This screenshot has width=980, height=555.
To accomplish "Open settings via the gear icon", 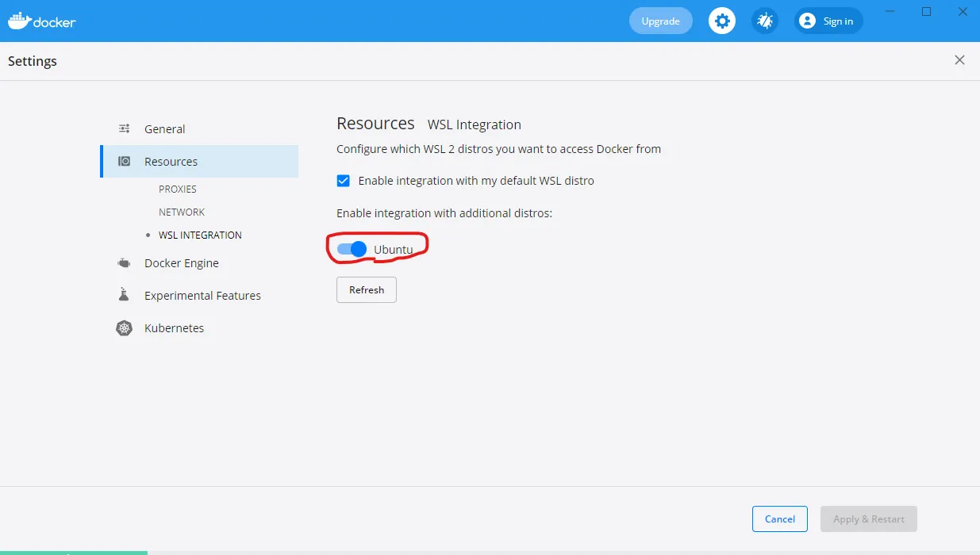I will tap(721, 21).
